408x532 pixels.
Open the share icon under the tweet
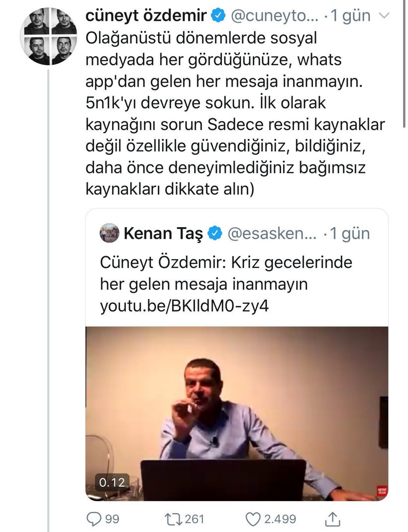pyautogui.click(x=332, y=519)
